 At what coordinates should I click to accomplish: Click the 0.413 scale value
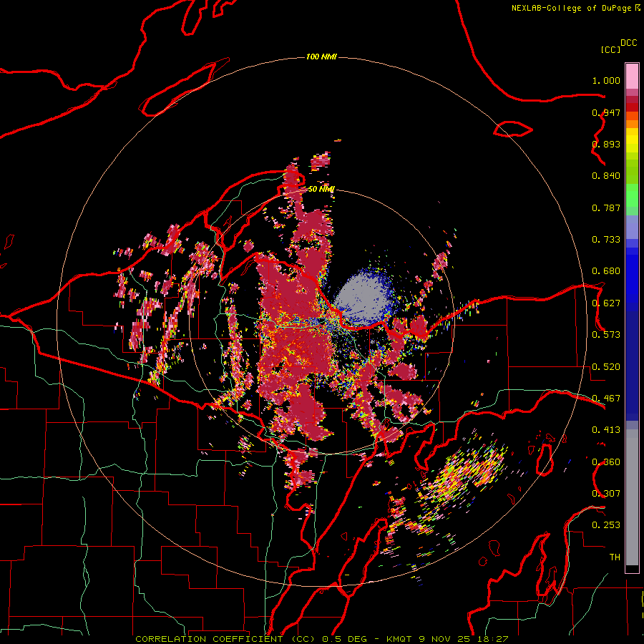pos(606,430)
